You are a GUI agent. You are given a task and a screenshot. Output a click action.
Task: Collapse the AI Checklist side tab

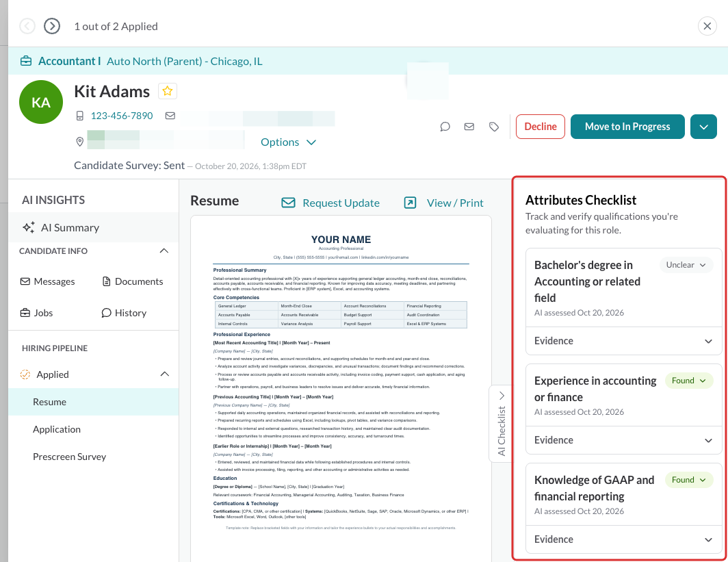(501, 424)
